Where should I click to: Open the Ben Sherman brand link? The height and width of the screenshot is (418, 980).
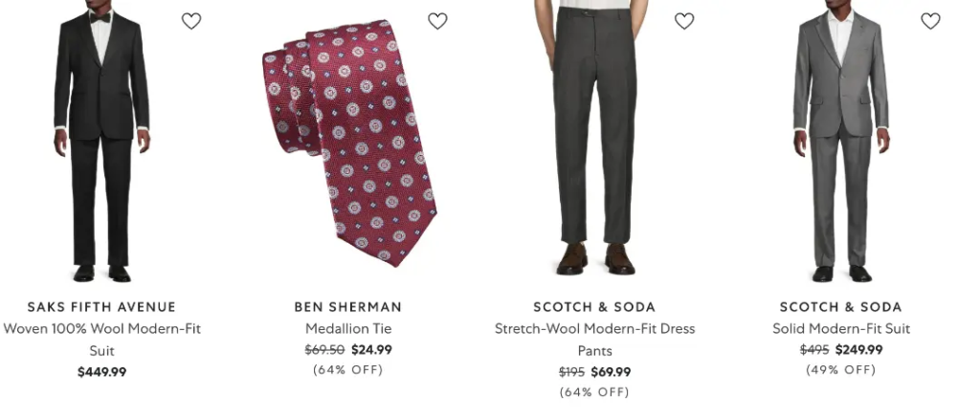[348, 307]
